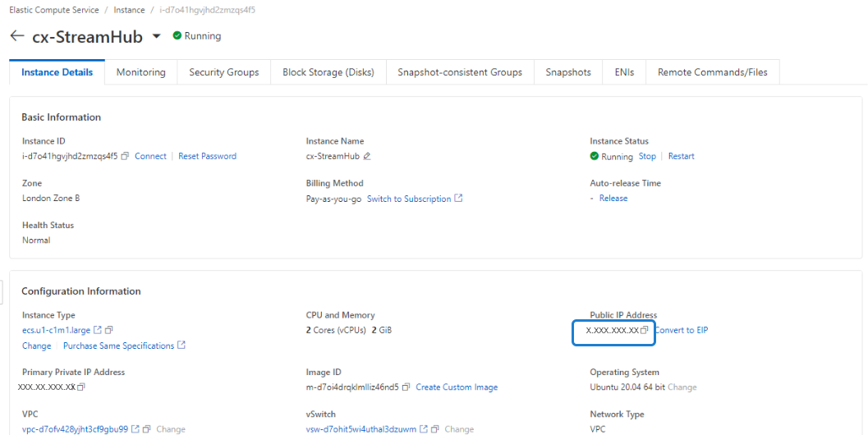The width and height of the screenshot is (868, 435).
Task: Switch to the Monitoring tab
Action: coord(140,72)
